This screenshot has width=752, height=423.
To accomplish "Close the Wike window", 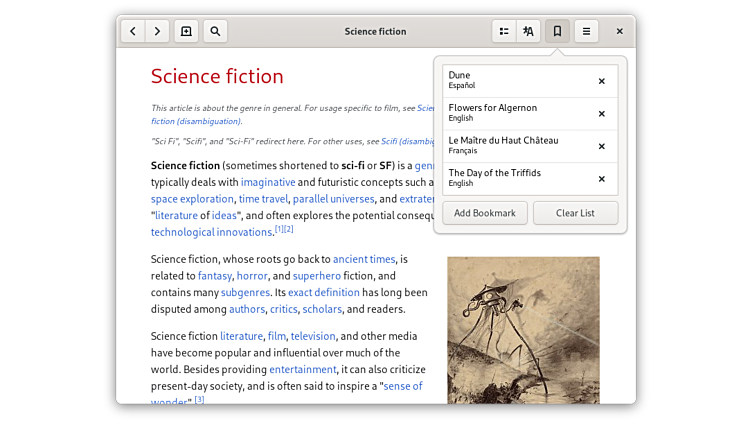I will coord(620,31).
